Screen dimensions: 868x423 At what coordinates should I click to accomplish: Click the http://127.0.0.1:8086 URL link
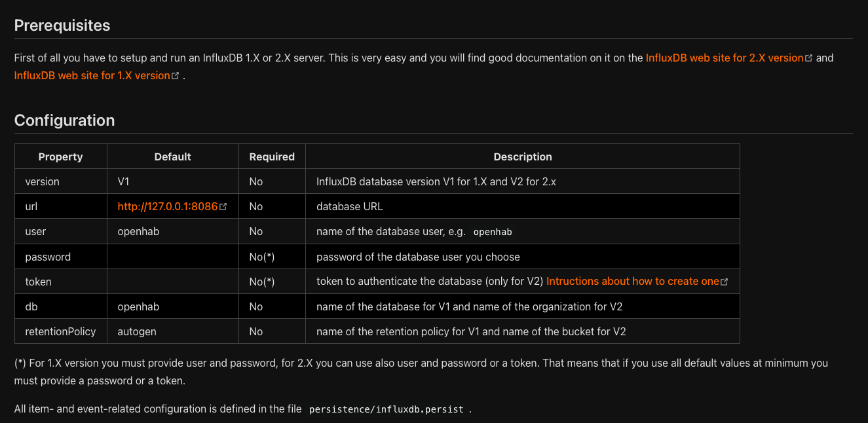click(x=167, y=206)
